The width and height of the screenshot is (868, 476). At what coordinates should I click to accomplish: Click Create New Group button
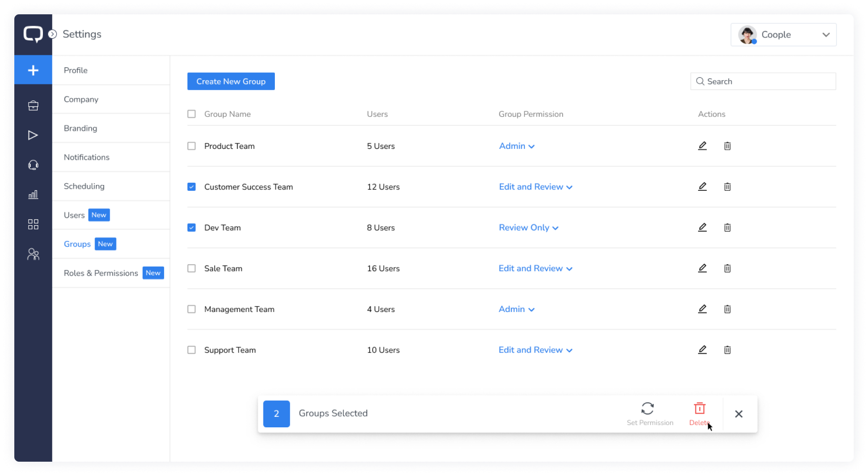coord(231,82)
